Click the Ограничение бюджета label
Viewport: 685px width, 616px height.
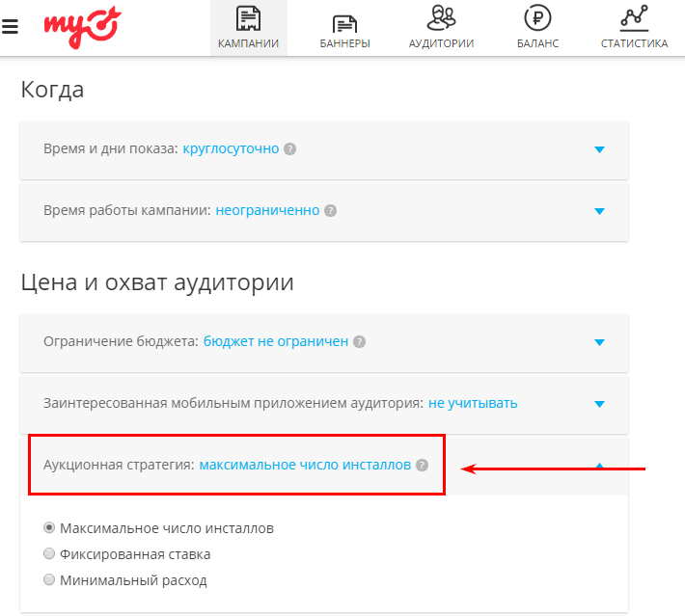(x=121, y=341)
